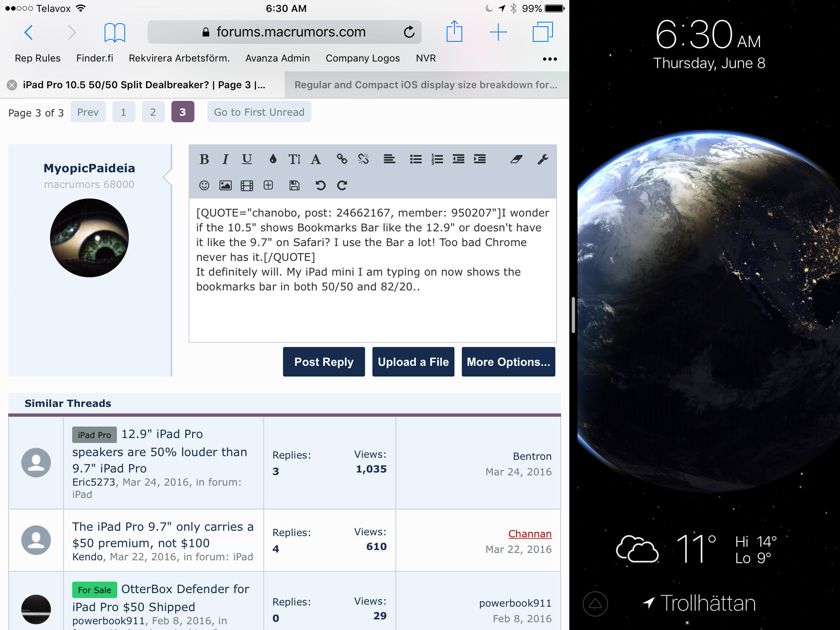Tap the split view divider handle
Screen dimensions: 840x630
click(573, 315)
